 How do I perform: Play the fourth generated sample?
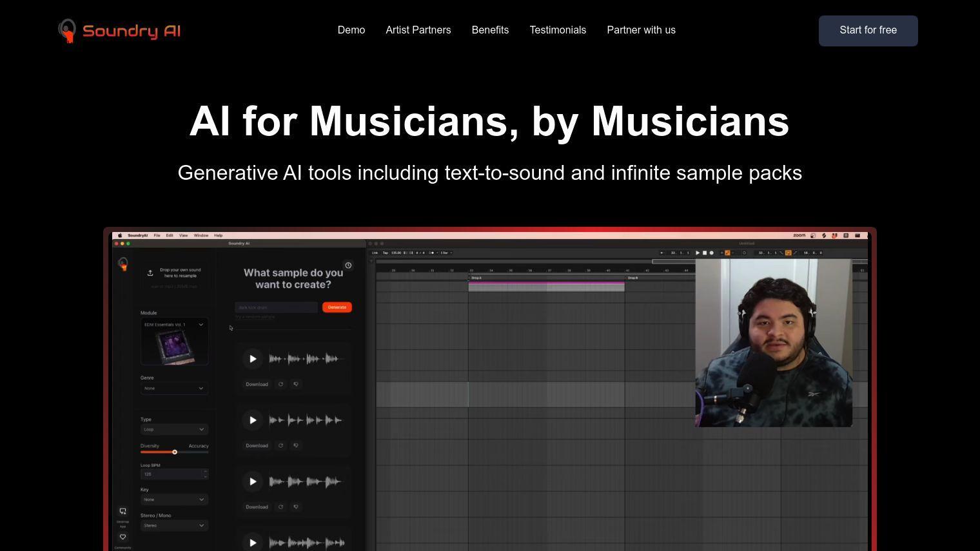pos(253,543)
